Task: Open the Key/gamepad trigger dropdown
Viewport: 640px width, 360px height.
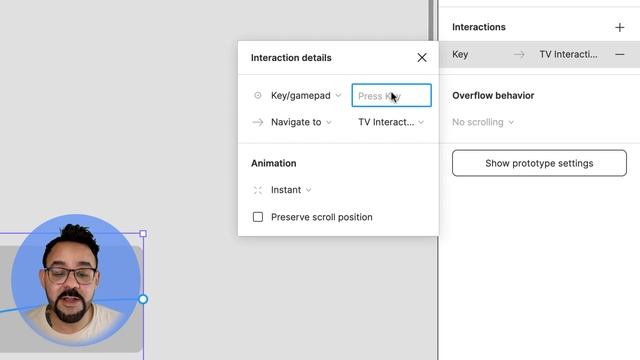Action: coord(306,96)
